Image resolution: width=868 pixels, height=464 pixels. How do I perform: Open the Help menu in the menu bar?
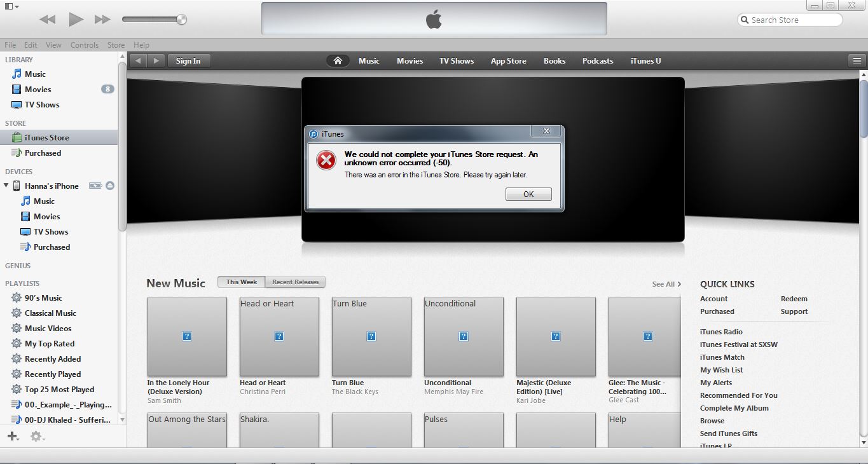pos(142,45)
